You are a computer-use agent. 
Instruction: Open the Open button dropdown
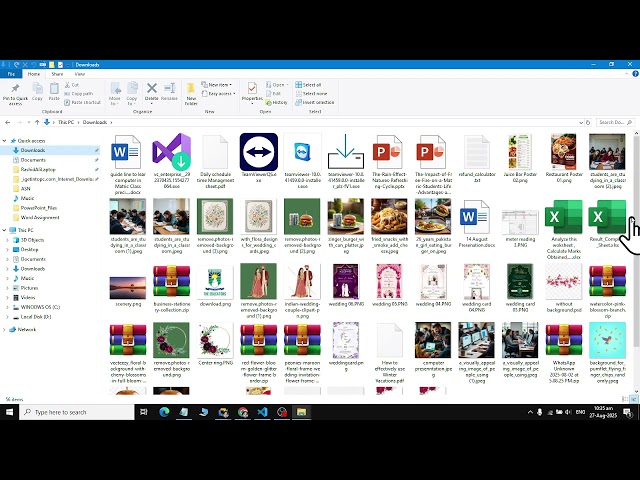[277, 85]
